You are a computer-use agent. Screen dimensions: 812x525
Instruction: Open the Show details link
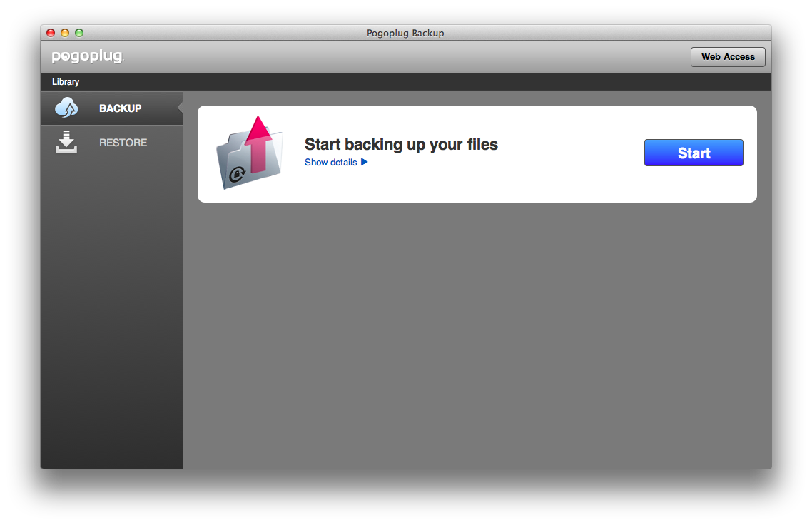[330, 163]
